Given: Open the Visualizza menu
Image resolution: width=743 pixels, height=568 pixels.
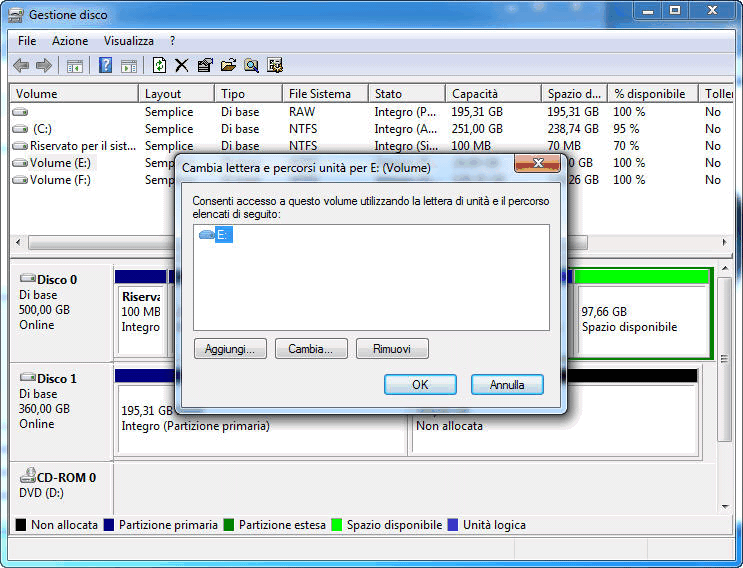Looking at the screenshot, I should pos(129,41).
